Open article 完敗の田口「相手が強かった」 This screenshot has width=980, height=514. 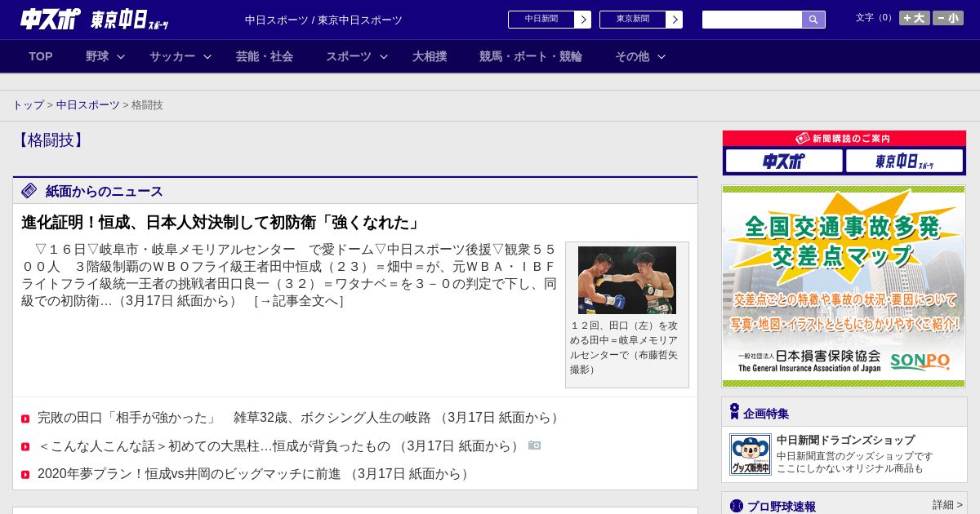[x=234, y=418]
